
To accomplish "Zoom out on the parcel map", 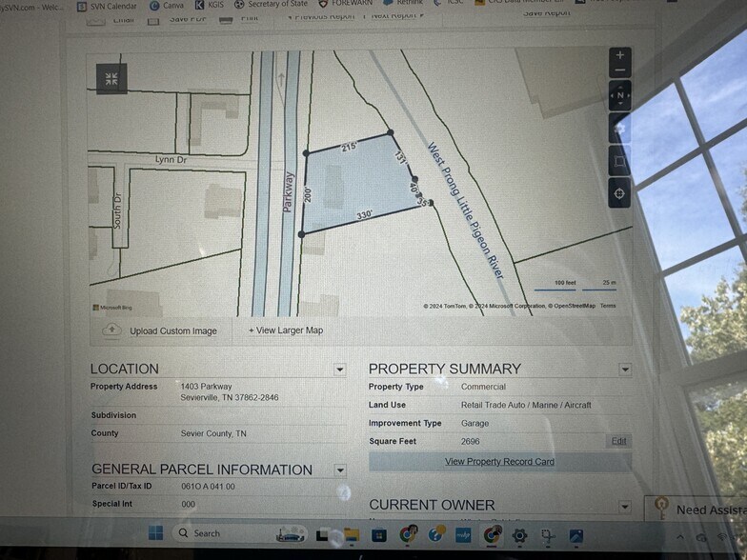I will [x=620, y=71].
